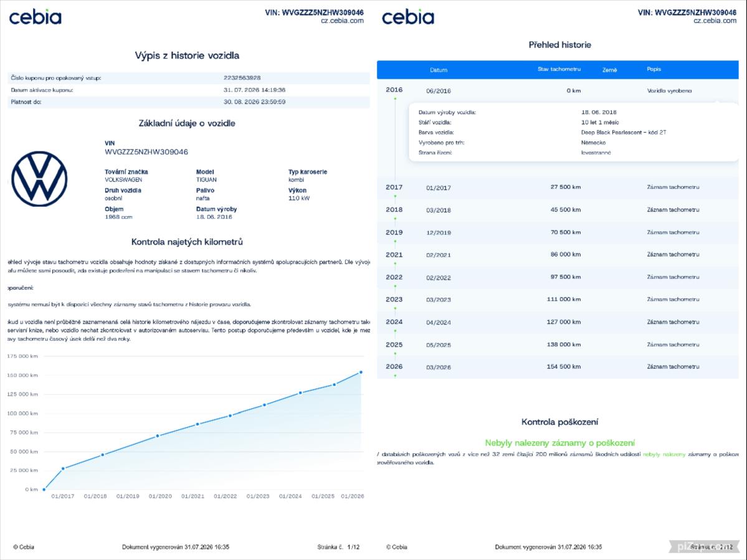The height and width of the screenshot is (560, 747).
Task: Click the Volkswagen brand emblem
Action: (39, 179)
